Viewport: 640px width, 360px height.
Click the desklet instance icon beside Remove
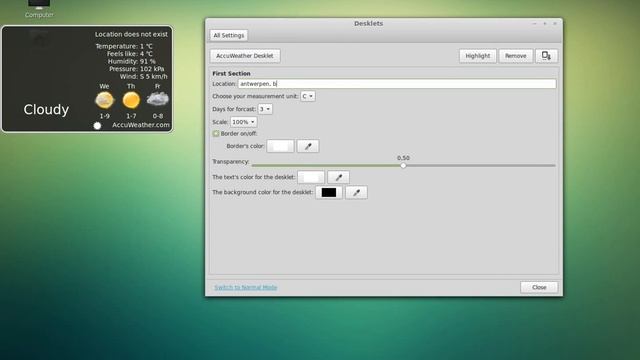[x=546, y=56]
